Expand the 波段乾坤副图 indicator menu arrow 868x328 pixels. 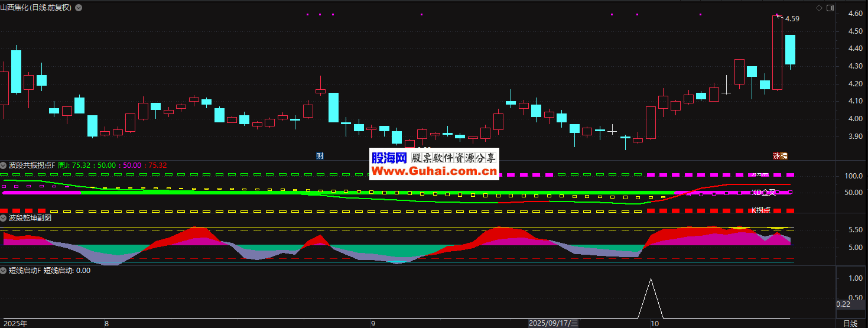click(4, 217)
